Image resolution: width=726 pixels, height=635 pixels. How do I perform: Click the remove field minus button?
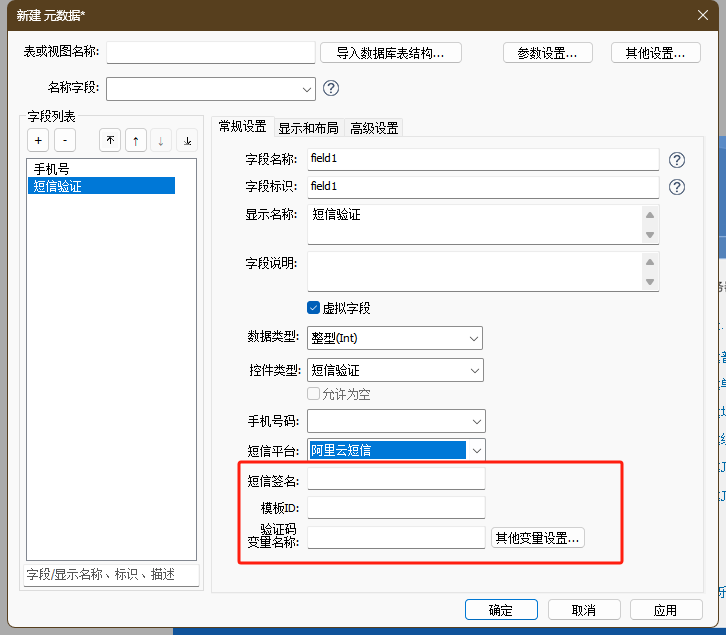point(64,141)
